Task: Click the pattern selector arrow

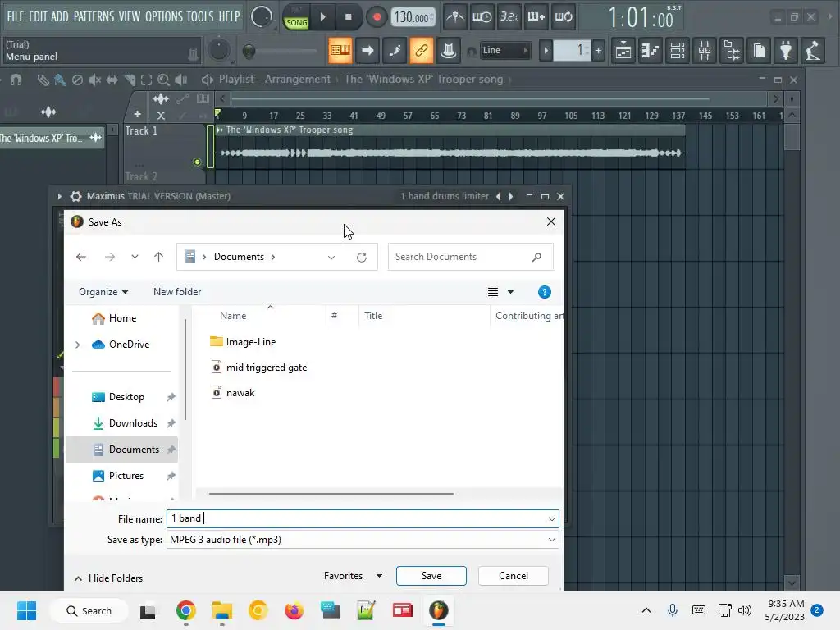Action: coord(546,51)
